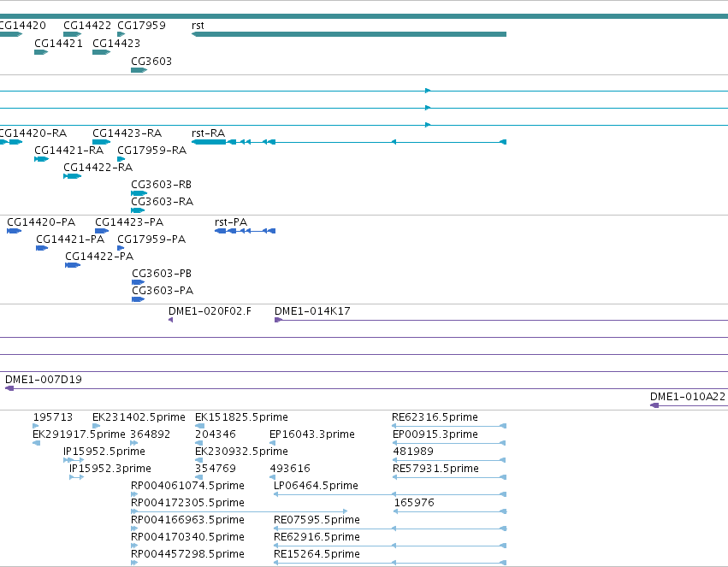The width and height of the screenshot is (728, 567).
Task: Click the EP00915.3prime EST label
Action: (x=435, y=434)
